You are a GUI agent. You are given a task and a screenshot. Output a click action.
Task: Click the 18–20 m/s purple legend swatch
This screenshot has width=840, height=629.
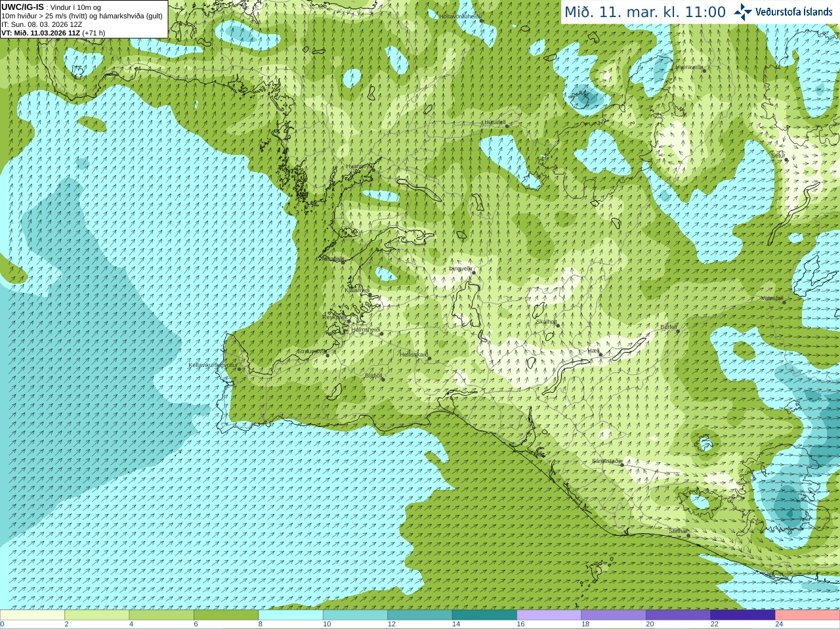[x=614, y=615]
